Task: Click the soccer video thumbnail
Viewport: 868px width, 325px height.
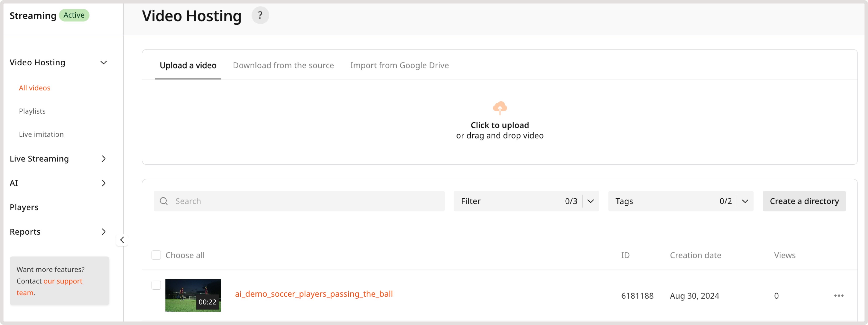Action: [193, 295]
